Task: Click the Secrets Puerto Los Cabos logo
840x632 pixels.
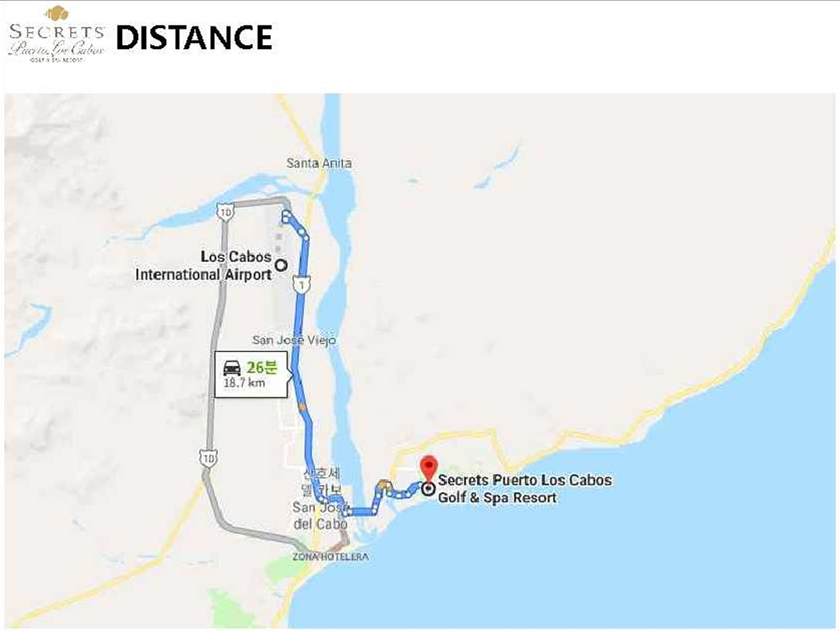Action: click(57, 34)
